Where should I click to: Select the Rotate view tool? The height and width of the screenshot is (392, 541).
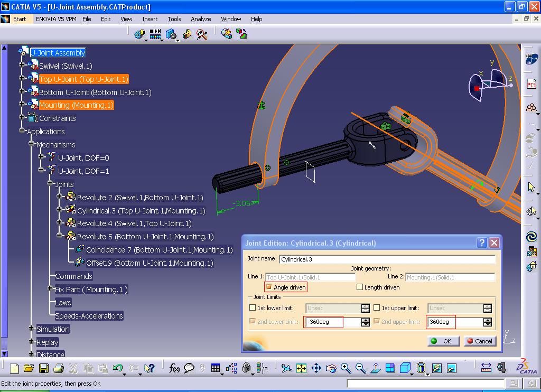[x=331, y=367]
